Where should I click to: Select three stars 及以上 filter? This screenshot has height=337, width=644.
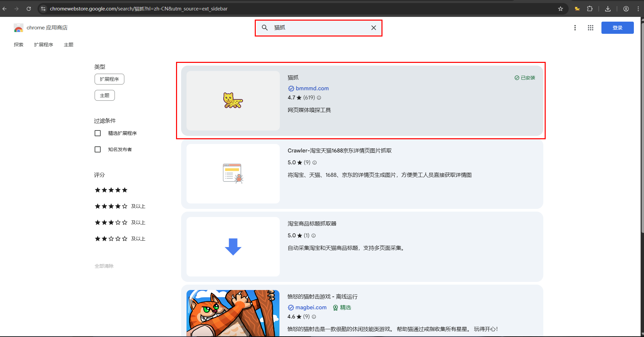(120, 222)
